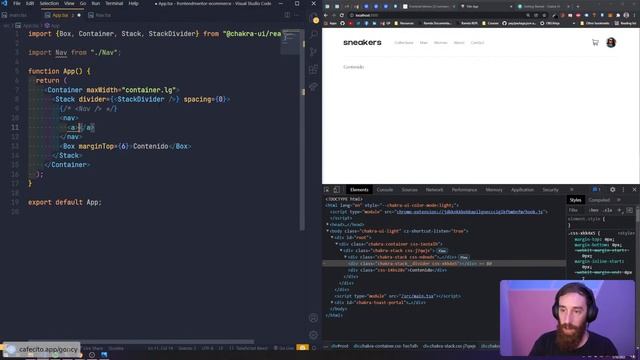Open Extensions view in activity bar
This screenshot has width=640, height=360.
click(x=313, y=69)
